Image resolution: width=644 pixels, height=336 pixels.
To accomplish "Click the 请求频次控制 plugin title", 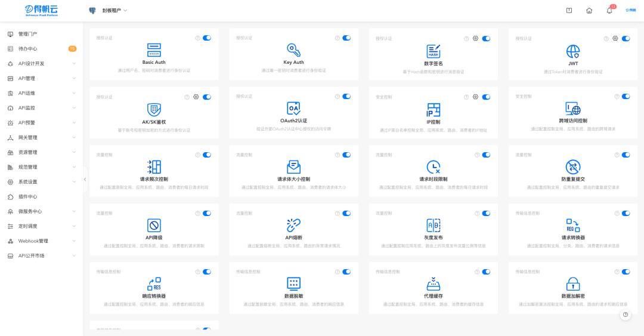I will pyautogui.click(x=154, y=179).
